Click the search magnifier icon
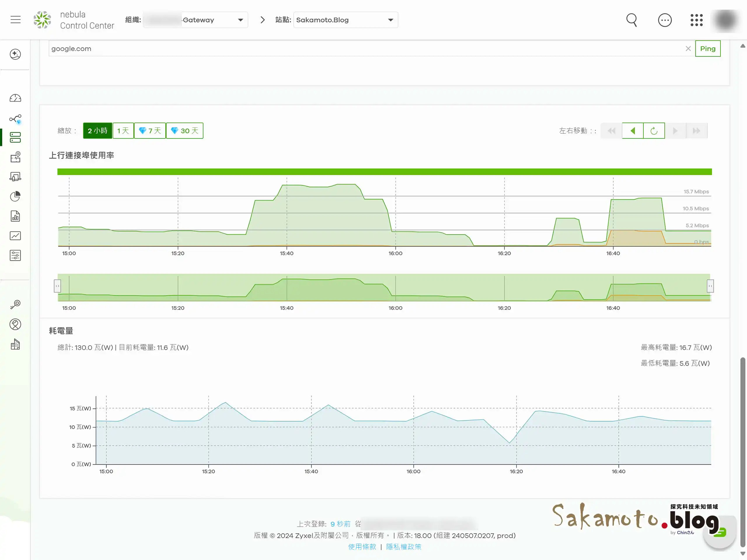 631,20
